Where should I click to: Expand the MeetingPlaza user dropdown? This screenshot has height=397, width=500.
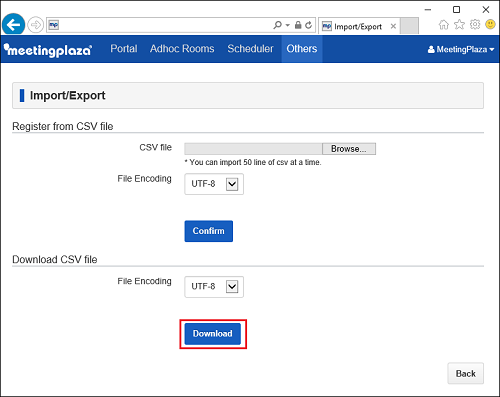coord(461,49)
